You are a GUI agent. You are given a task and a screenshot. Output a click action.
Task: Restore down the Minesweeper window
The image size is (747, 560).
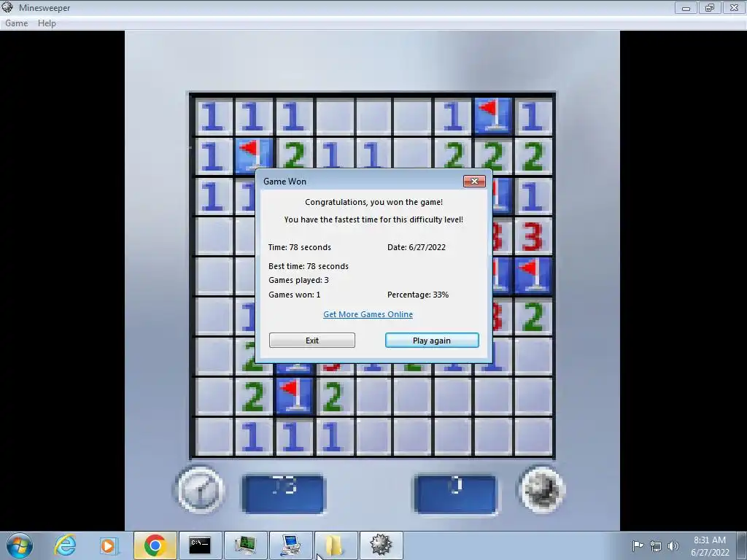tap(710, 7)
